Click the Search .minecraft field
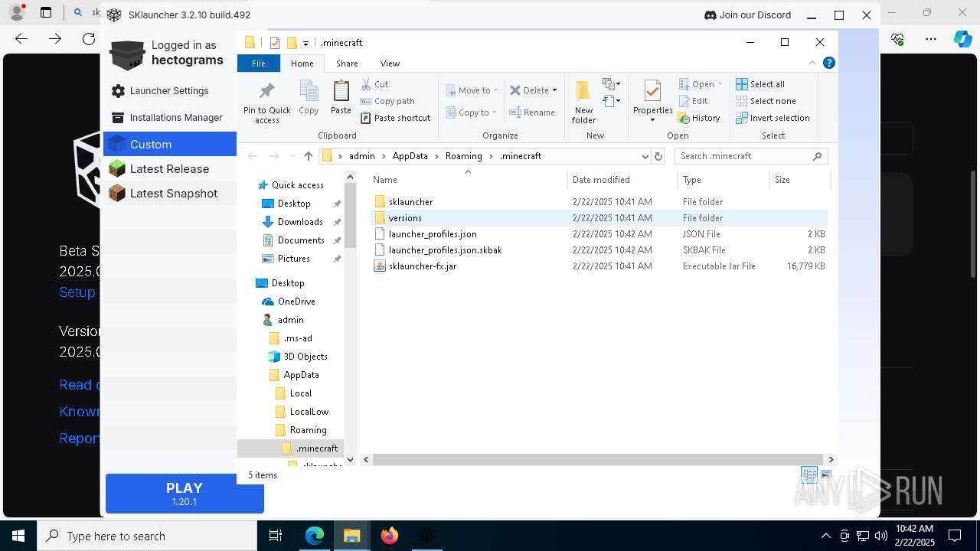980x551 pixels. [x=750, y=156]
